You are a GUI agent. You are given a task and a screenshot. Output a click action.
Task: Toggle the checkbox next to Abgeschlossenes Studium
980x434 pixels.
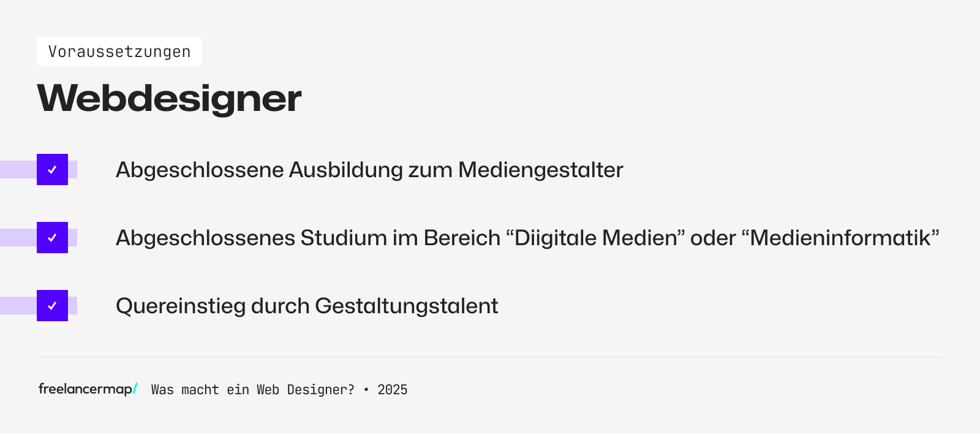click(52, 238)
